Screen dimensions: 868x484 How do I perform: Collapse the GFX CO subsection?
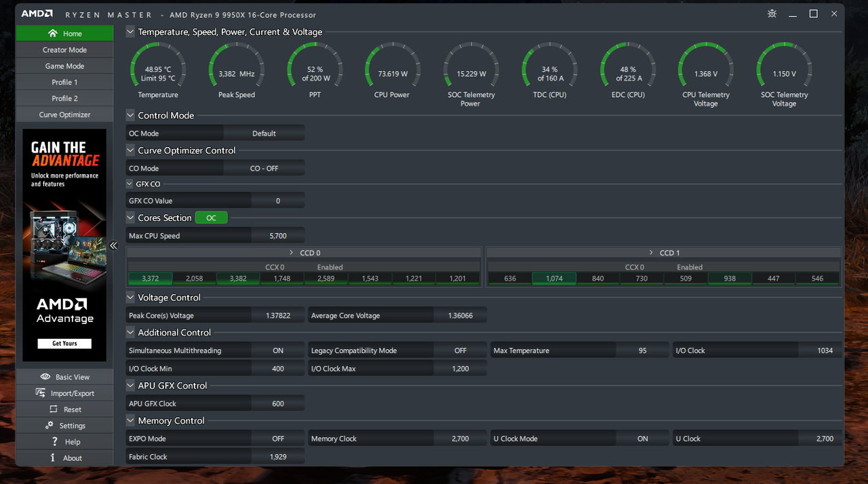pyautogui.click(x=130, y=184)
